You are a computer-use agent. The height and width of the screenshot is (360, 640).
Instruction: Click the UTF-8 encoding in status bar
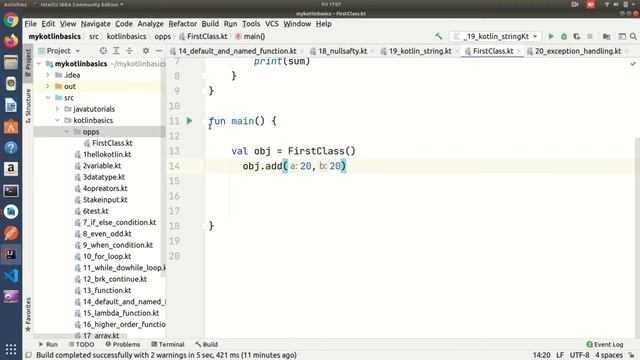coord(579,355)
